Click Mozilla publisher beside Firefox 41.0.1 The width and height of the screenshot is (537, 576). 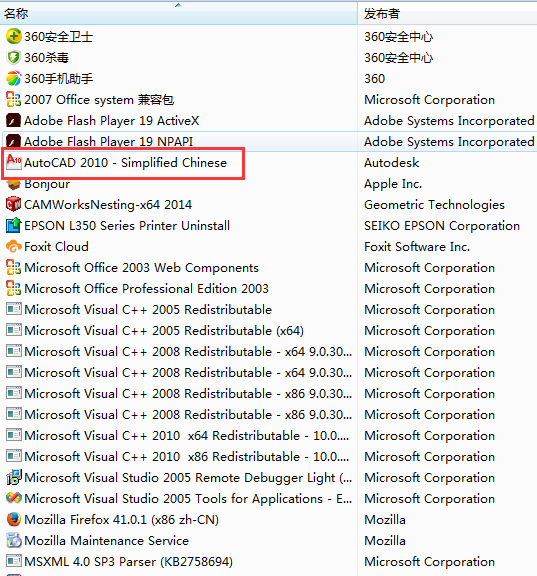point(385,519)
